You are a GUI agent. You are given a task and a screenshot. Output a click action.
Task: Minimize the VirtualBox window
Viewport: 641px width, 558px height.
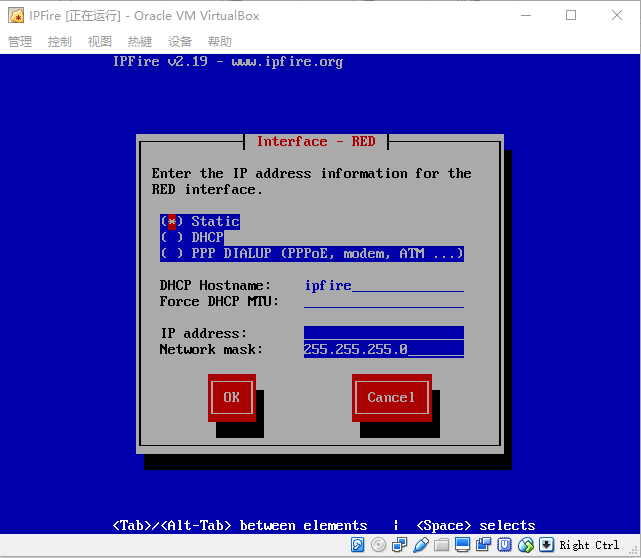click(x=526, y=16)
